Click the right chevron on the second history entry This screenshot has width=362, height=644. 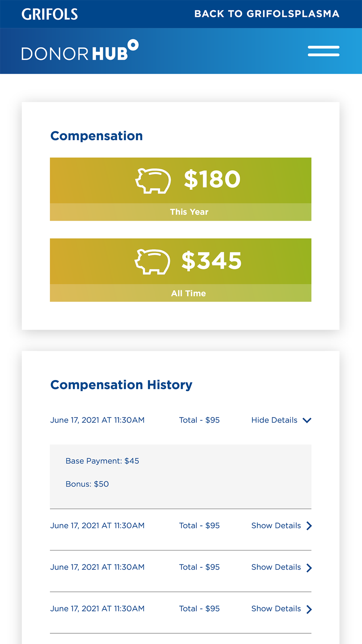pos(309,526)
